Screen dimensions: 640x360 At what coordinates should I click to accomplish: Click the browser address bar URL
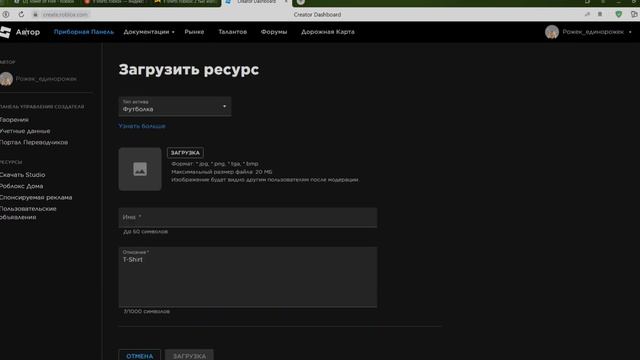point(65,14)
